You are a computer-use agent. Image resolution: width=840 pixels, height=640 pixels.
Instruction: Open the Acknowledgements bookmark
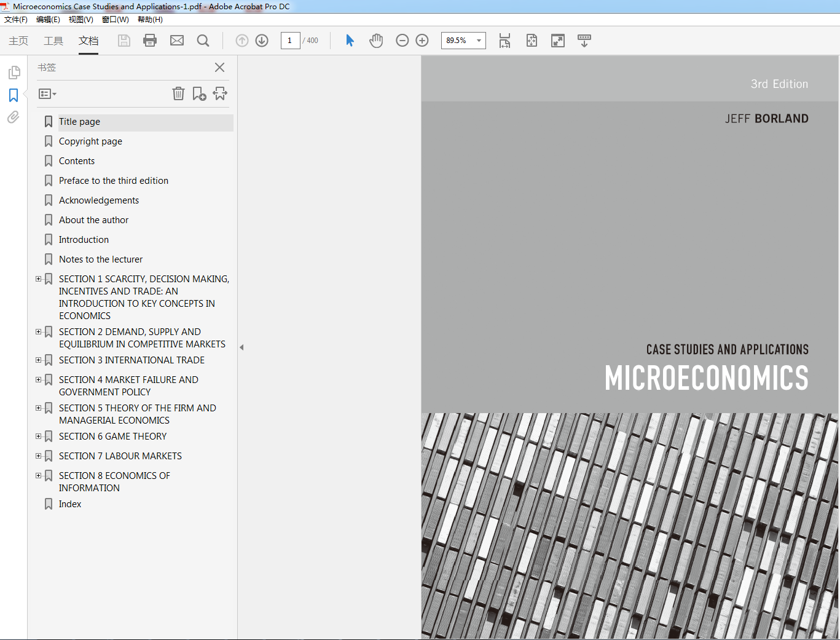point(99,200)
